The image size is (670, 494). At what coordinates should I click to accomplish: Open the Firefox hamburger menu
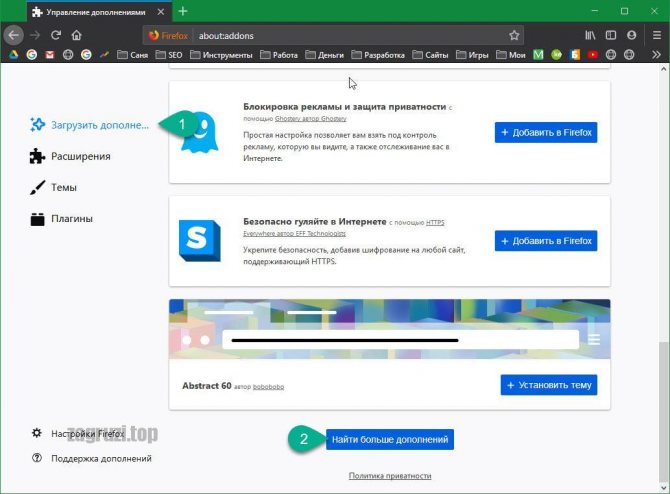pos(657,35)
